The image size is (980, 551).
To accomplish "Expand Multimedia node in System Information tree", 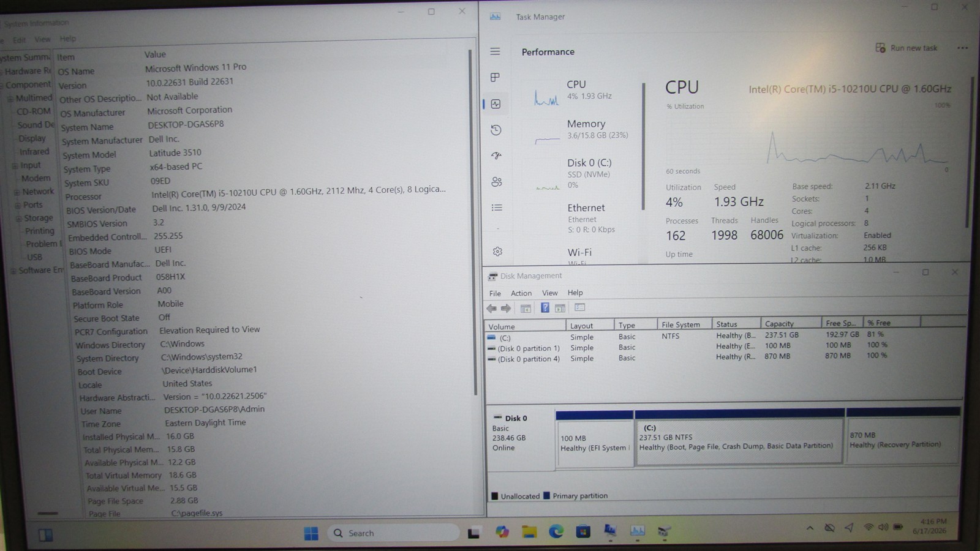I will click(10, 99).
